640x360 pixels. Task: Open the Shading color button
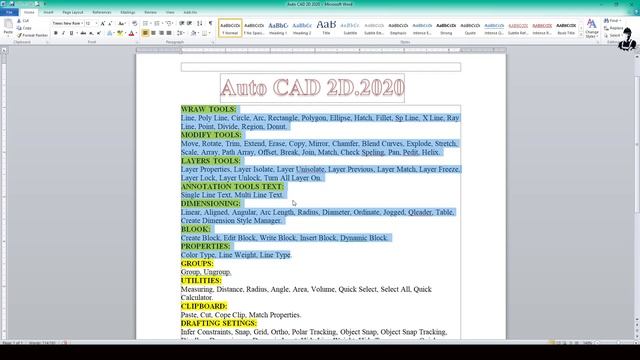(x=193, y=33)
